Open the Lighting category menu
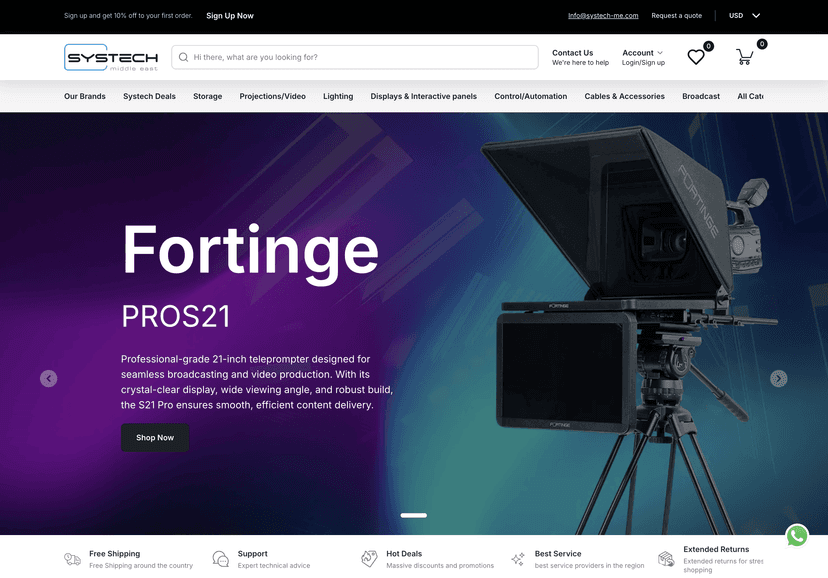This screenshot has height=578, width=828. 338,96
